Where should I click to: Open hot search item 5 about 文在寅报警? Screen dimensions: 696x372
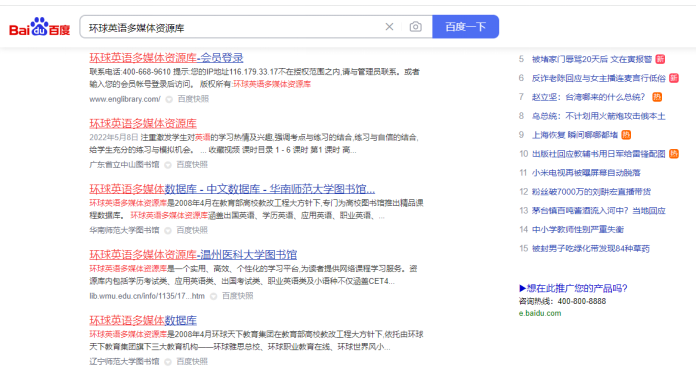click(x=592, y=59)
